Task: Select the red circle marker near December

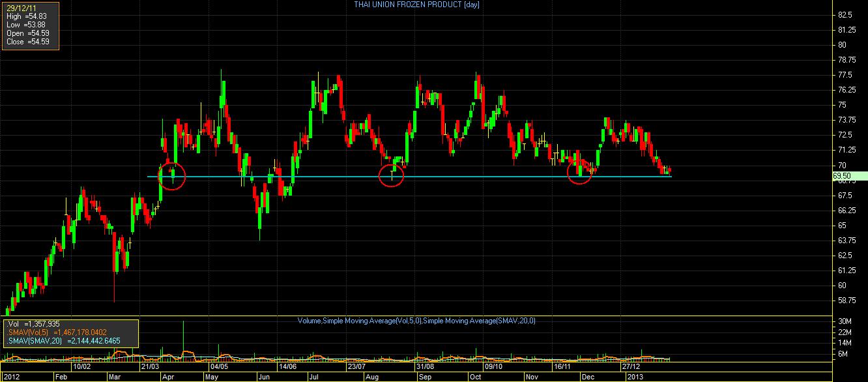Action: (x=579, y=173)
